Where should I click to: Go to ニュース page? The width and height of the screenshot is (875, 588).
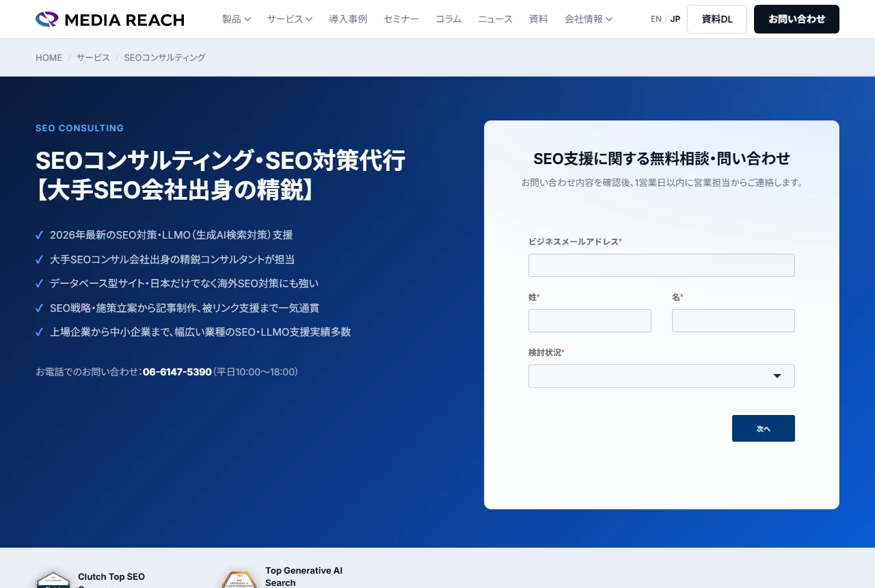pyautogui.click(x=495, y=19)
